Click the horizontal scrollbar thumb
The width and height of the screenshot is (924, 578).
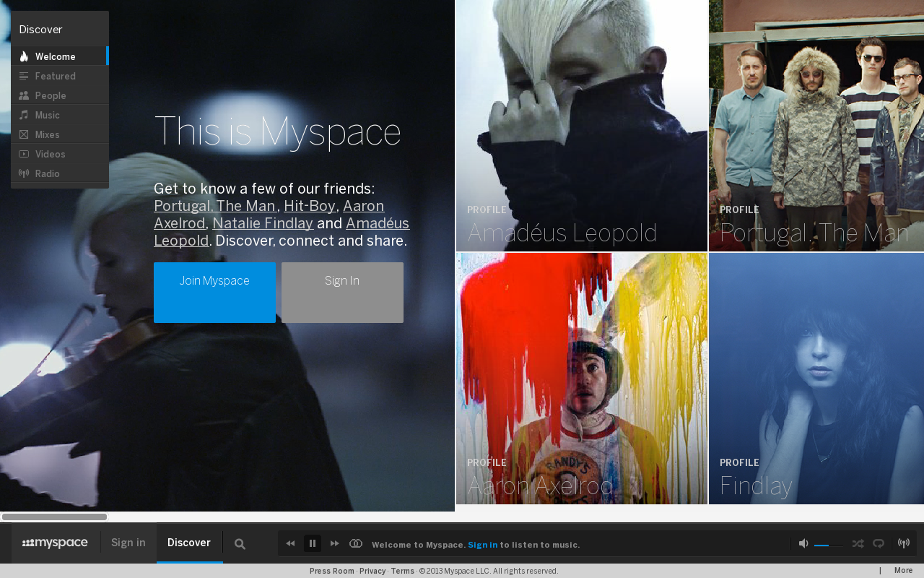coord(54,517)
